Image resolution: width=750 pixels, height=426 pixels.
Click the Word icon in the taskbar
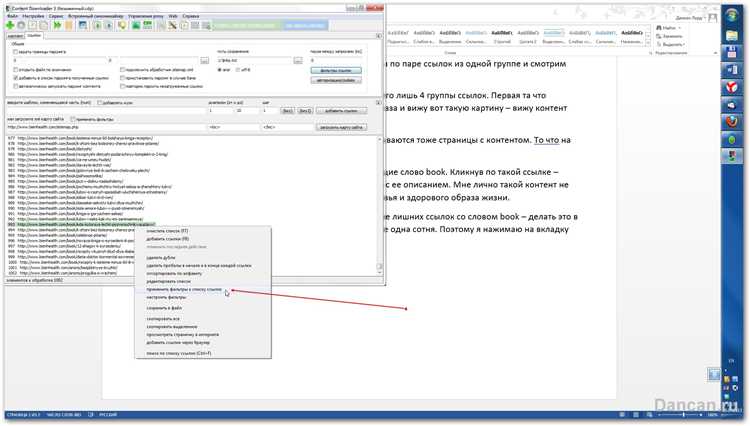pyautogui.click(x=732, y=70)
